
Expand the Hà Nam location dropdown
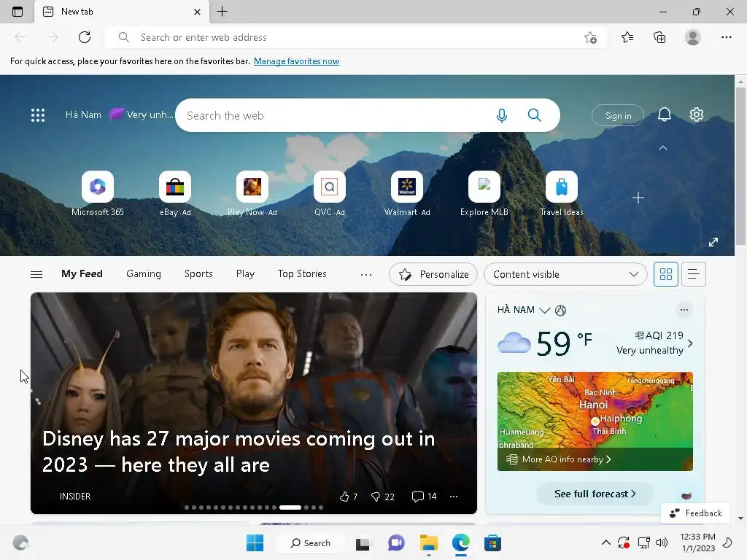[x=544, y=311]
